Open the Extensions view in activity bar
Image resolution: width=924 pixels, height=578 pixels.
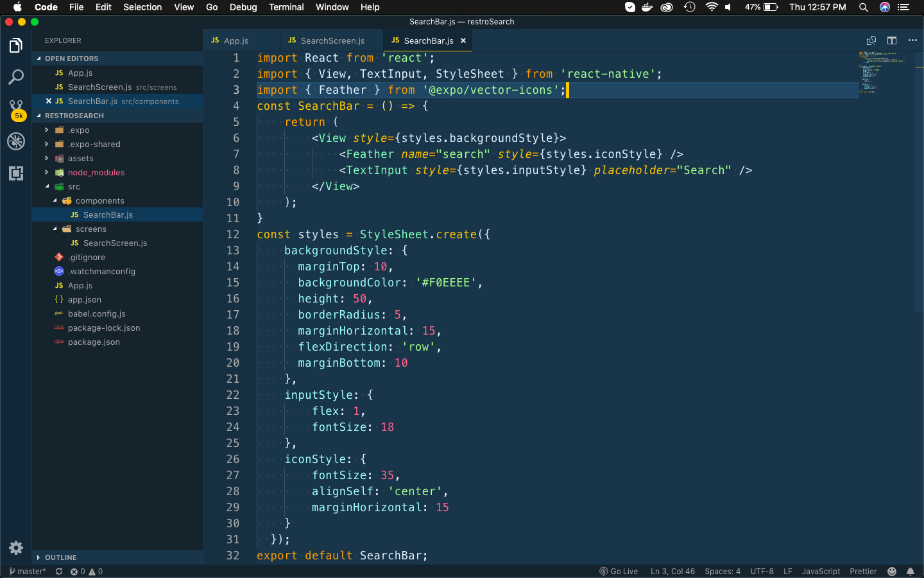click(x=16, y=173)
